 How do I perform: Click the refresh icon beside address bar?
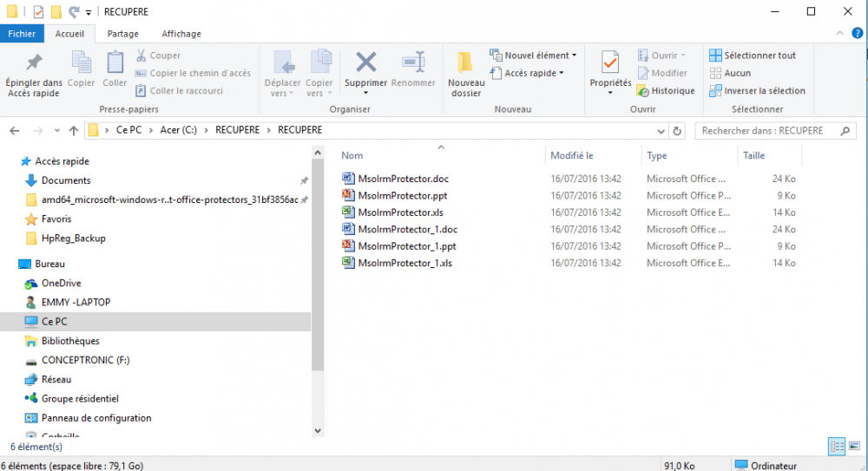tap(678, 130)
